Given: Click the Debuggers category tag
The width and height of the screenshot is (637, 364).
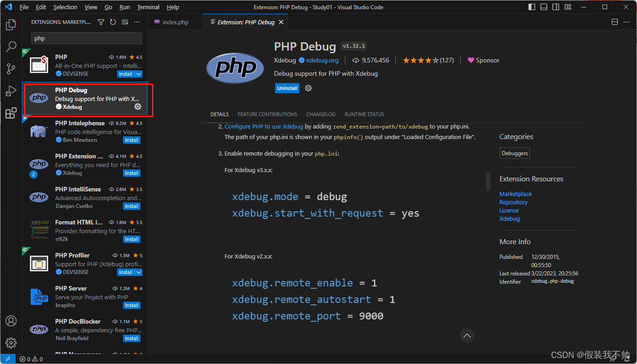Looking at the screenshot, I should click(x=514, y=153).
